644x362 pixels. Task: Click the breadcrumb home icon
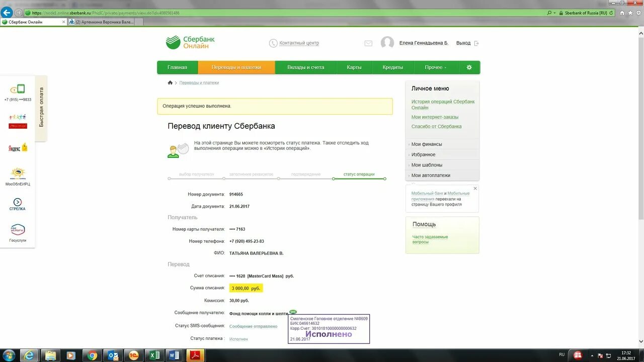170,82
